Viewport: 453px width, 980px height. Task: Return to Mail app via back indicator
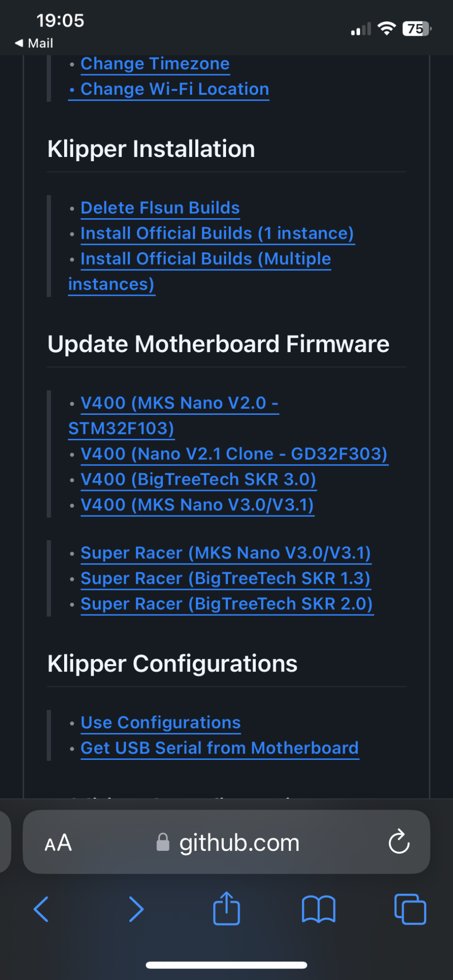coord(34,43)
